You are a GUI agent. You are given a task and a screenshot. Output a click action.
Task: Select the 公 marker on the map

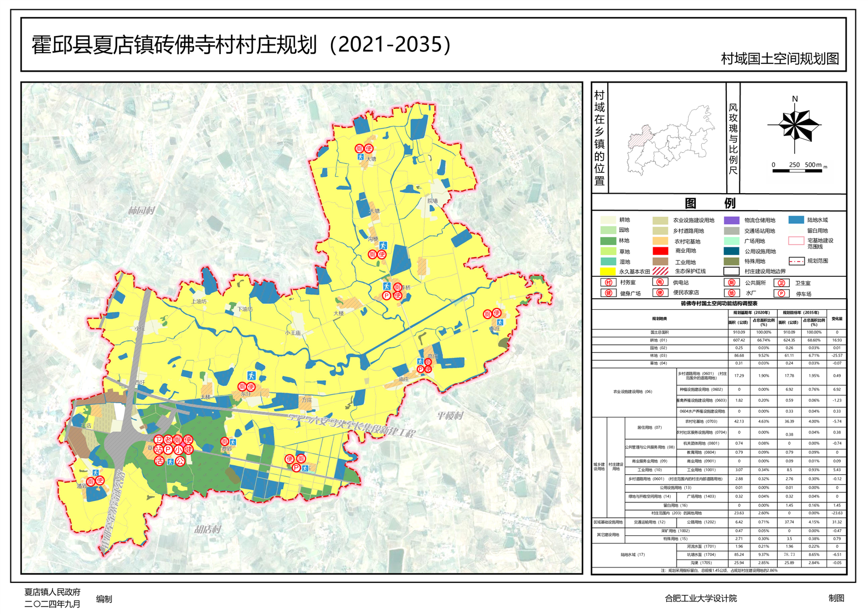point(180,461)
